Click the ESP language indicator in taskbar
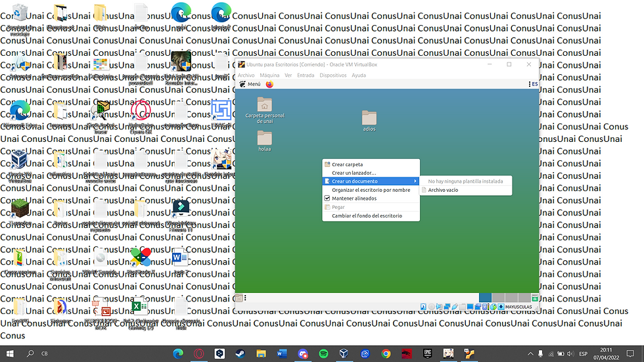Image resolution: width=644 pixels, height=362 pixels. 584,353
